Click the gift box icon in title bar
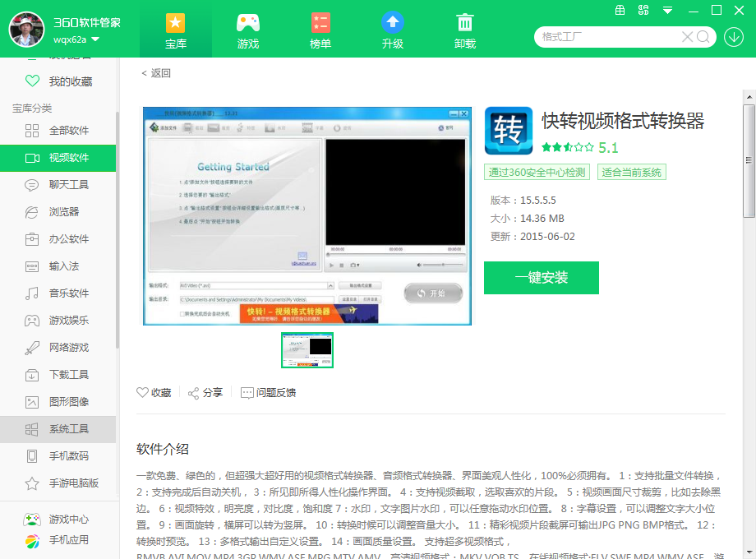Screen dimensions: 756x559 point(620,10)
